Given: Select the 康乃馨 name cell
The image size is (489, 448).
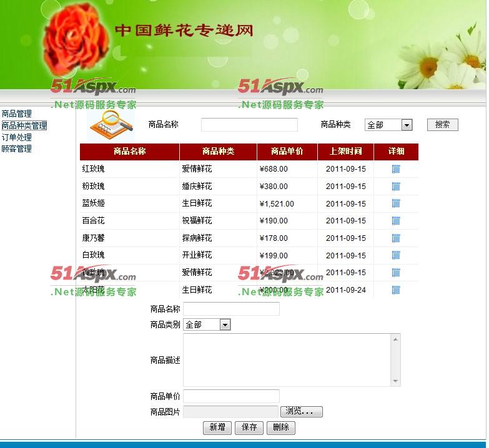Looking at the screenshot, I should pos(130,238).
